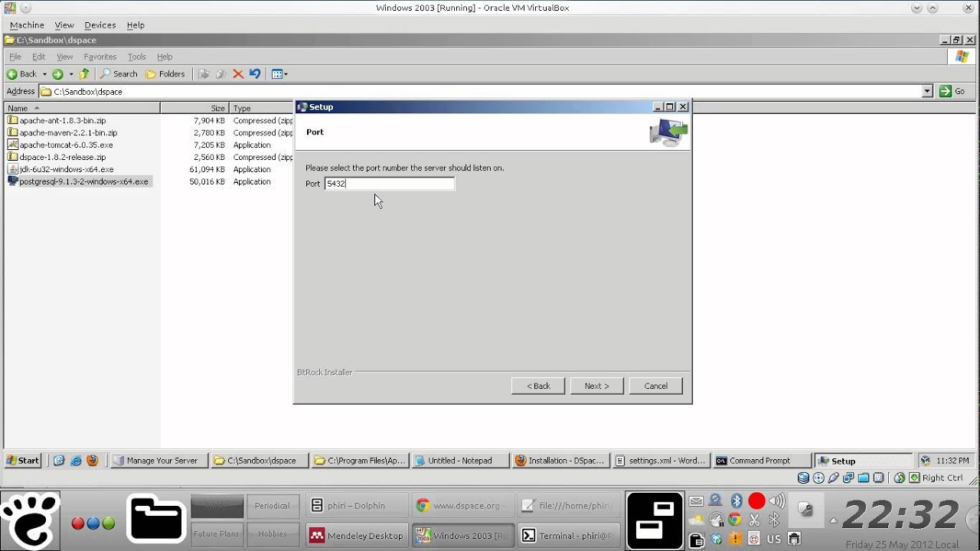This screenshot has width=980, height=551.
Task: Switch to C:\Sandbox\dspace taskbar item
Action: coord(259,461)
